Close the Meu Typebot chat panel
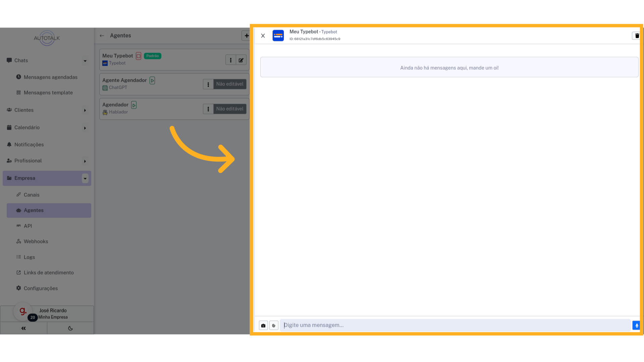The width and height of the screenshot is (644, 362). click(263, 36)
